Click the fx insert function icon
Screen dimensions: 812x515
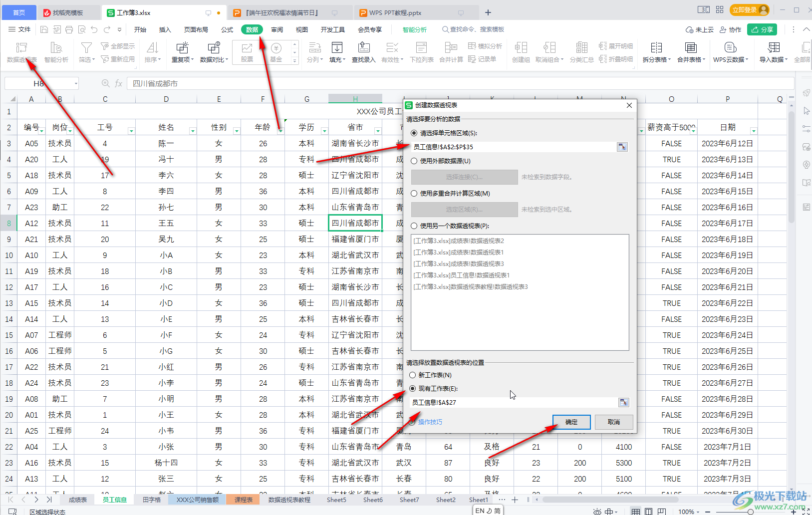click(x=118, y=83)
